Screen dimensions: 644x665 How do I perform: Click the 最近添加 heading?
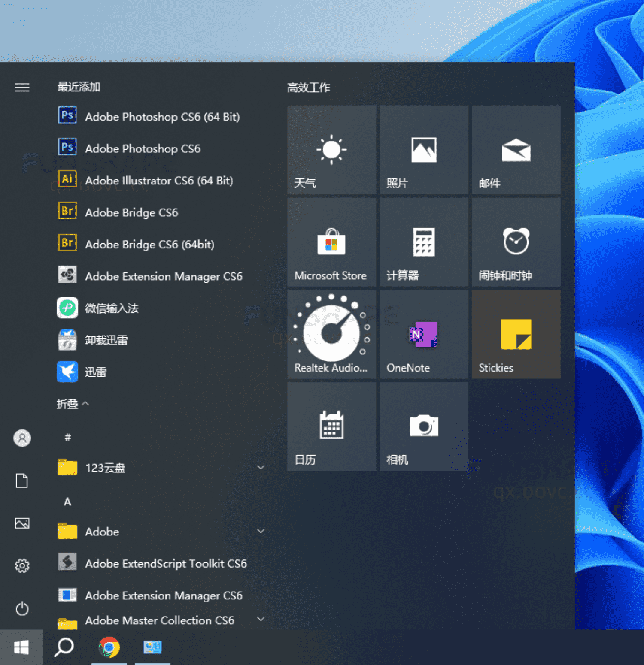pos(79,87)
